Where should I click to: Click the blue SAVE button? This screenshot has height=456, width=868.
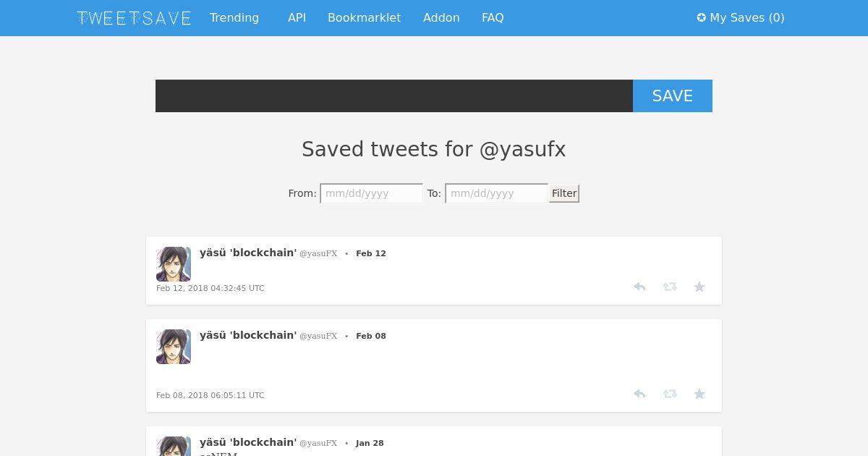coord(673,96)
